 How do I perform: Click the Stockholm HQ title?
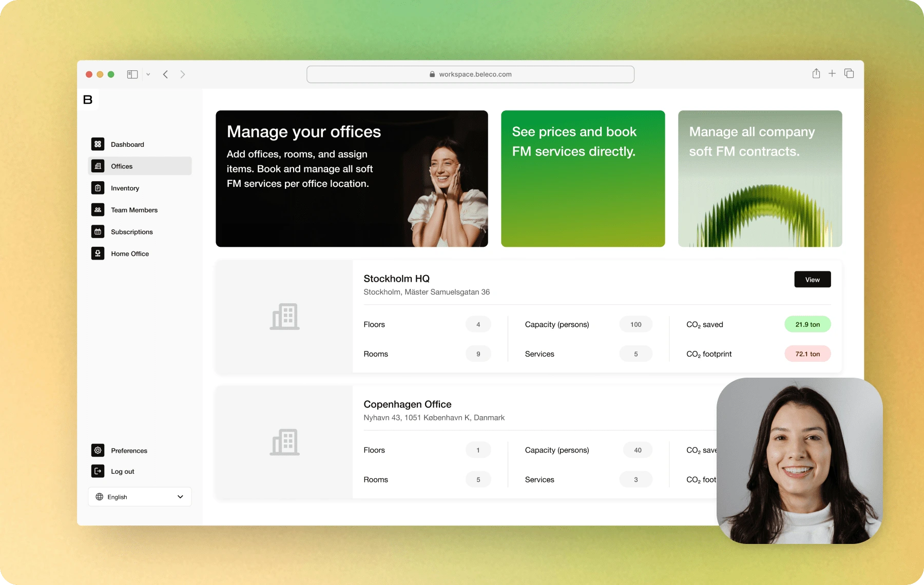click(396, 279)
